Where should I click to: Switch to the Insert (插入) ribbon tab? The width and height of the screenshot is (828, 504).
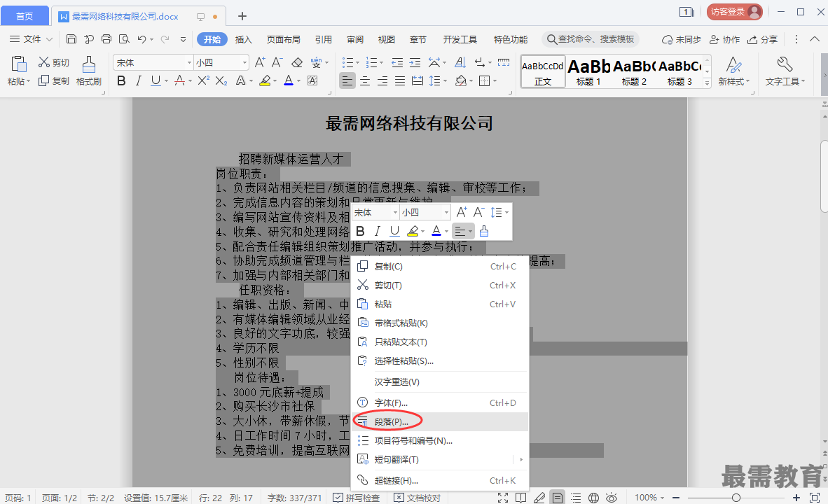244,40
